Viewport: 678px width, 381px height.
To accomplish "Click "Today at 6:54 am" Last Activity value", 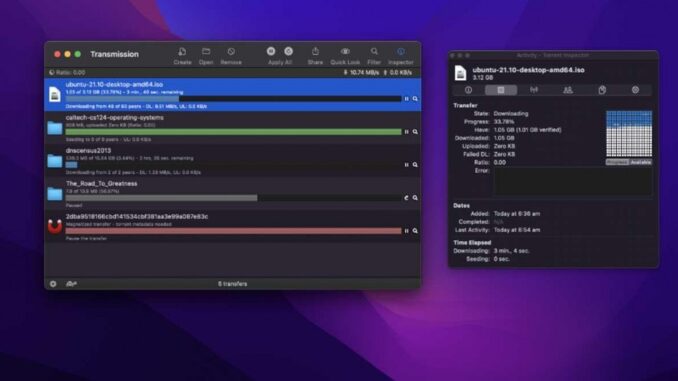I will click(517, 230).
